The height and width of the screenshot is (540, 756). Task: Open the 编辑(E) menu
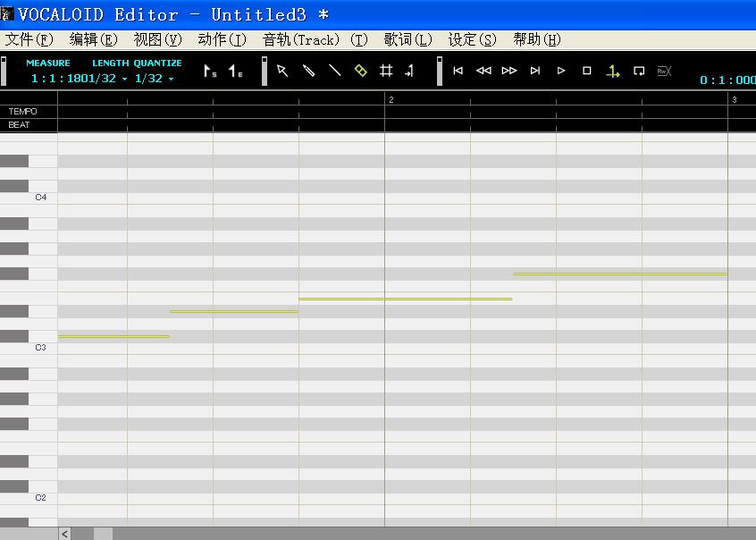coord(94,39)
